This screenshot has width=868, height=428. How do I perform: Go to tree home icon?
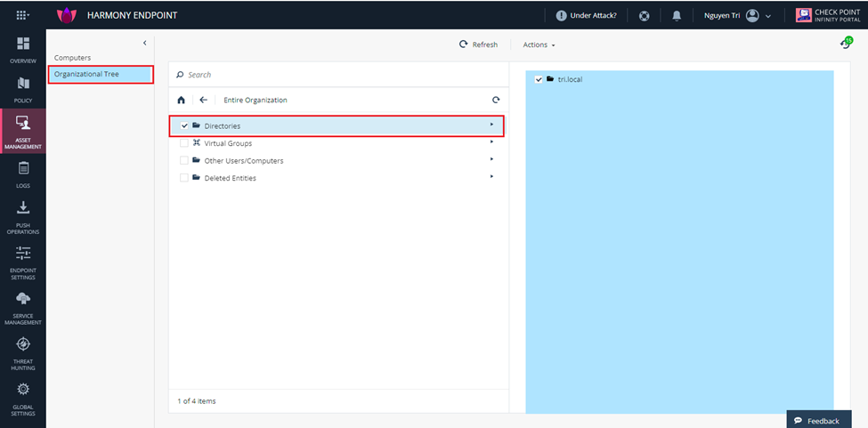click(x=181, y=100)
